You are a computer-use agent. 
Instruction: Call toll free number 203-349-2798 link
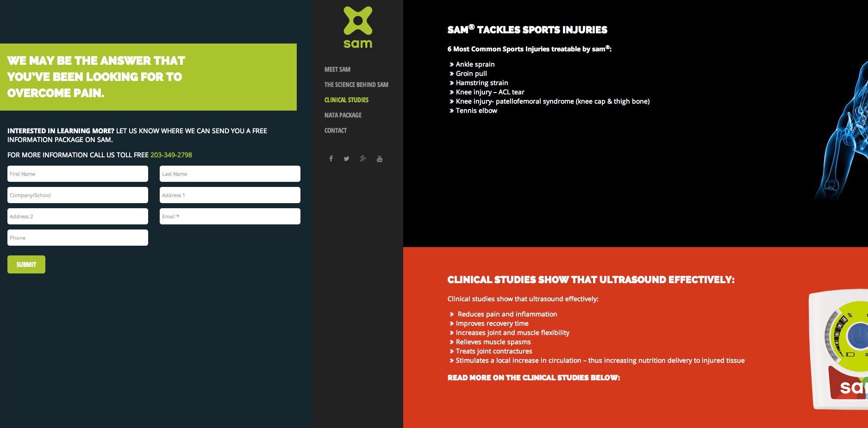coord(171,155)
